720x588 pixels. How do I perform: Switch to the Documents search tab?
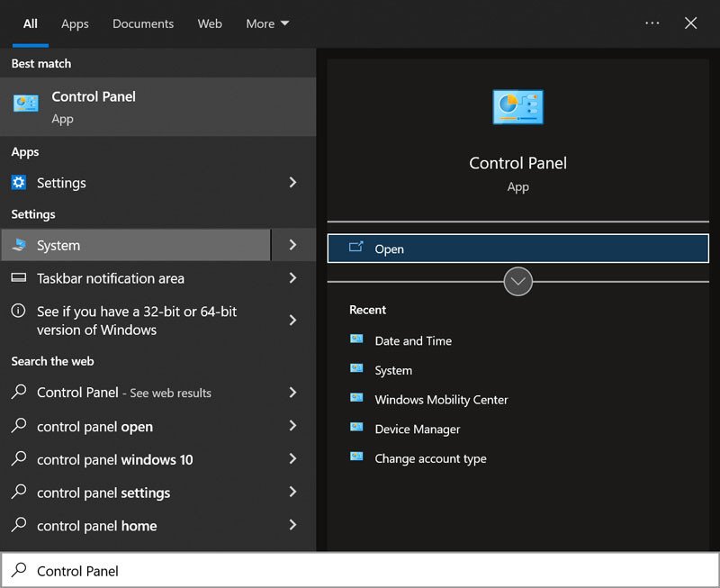pos(143,23)
